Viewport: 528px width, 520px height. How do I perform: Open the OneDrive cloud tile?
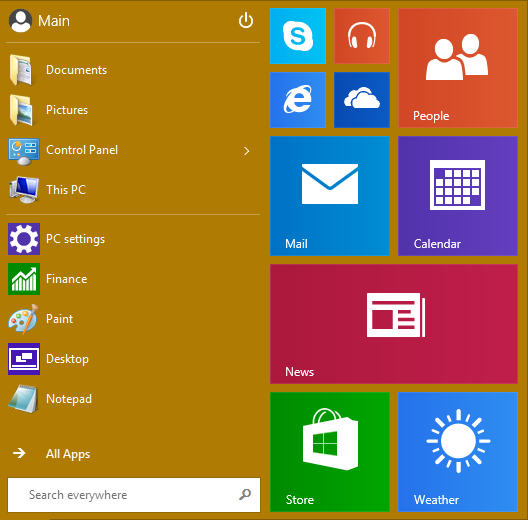pyautogui.click(x=362, y=100)
